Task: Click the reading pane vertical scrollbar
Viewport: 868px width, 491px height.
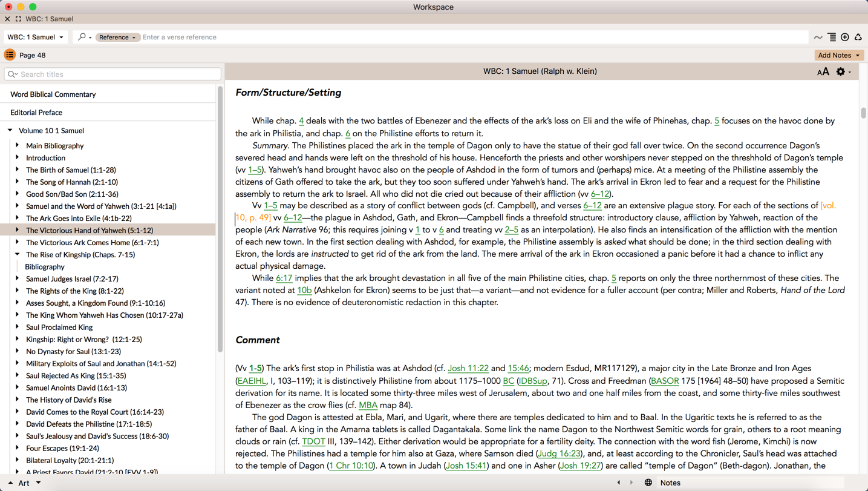Action: [x=863, y=113]
